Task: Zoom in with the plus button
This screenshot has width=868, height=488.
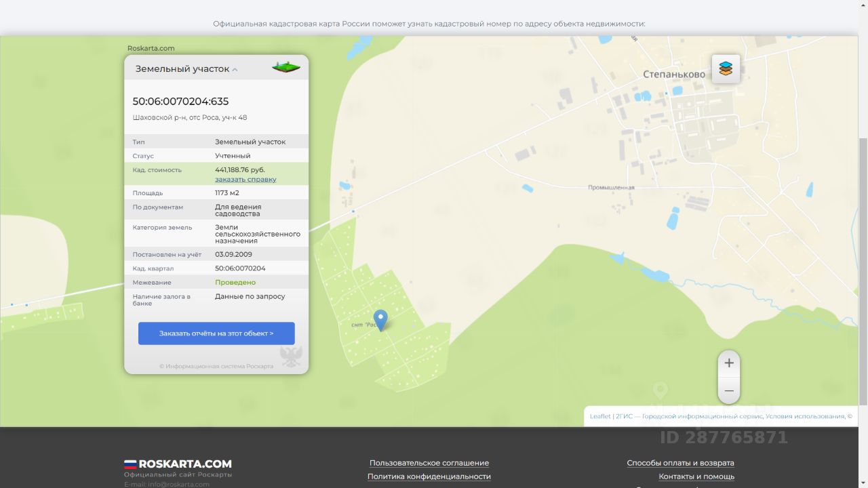Action: [729, 363]
